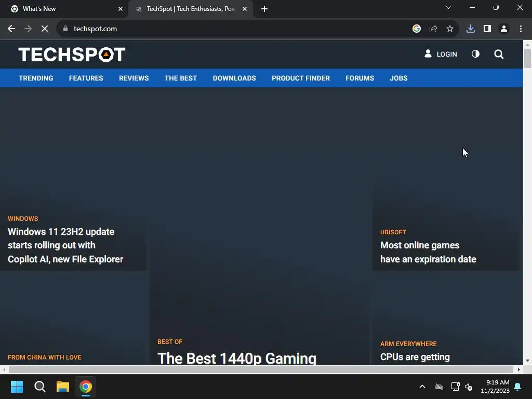
Task: Open the PRODUCT FINDER nav item
Action: coord(301,78)
